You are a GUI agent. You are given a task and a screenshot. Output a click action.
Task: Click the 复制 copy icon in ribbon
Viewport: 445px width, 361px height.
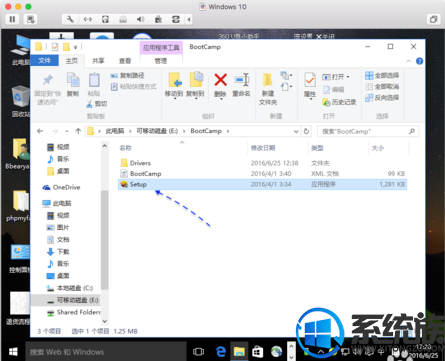(x=73, y=80)
